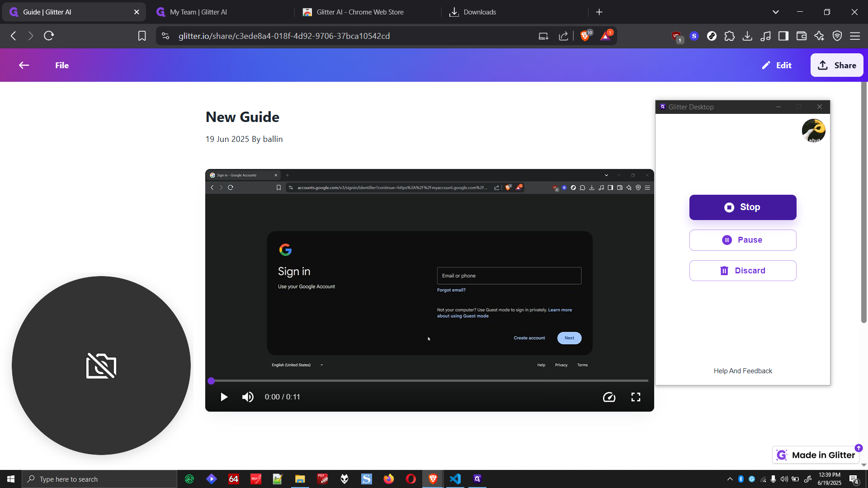Mute the video volume
Viewport: 868px width, 488px height.
(248, 397)
